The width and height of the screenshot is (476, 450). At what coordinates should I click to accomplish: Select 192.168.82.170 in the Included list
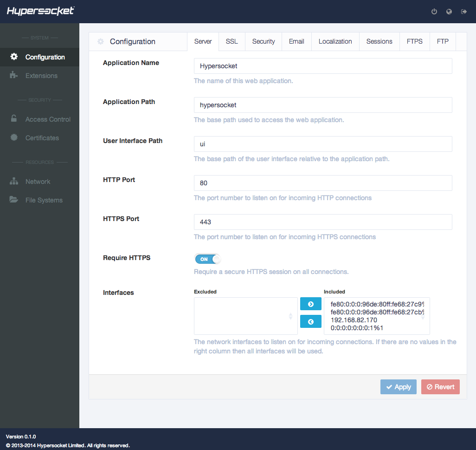[x=354, y=320]
